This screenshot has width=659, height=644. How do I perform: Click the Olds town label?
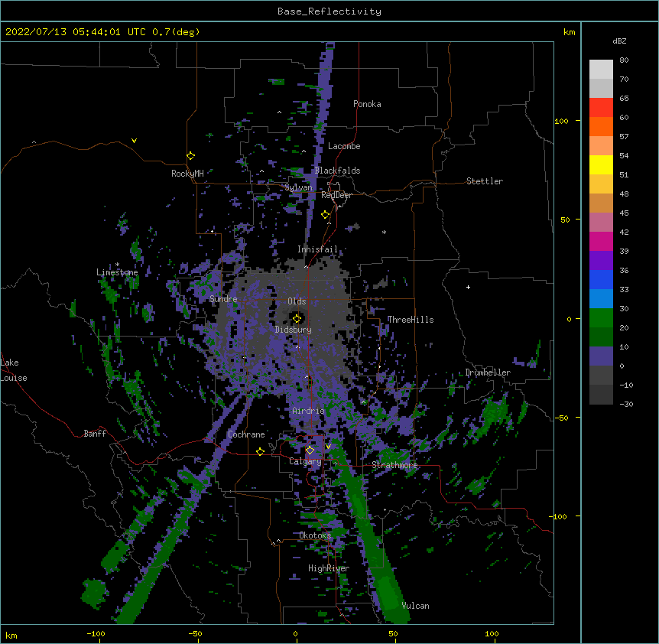coord(297,301)
